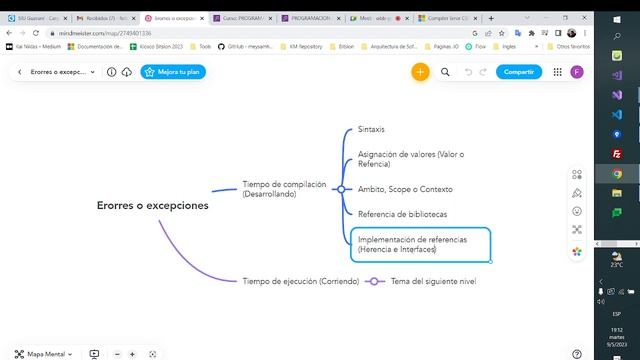Open Chrome extensions puzzle icon
The height and width of the screenshot is (360, 640).
531,33
